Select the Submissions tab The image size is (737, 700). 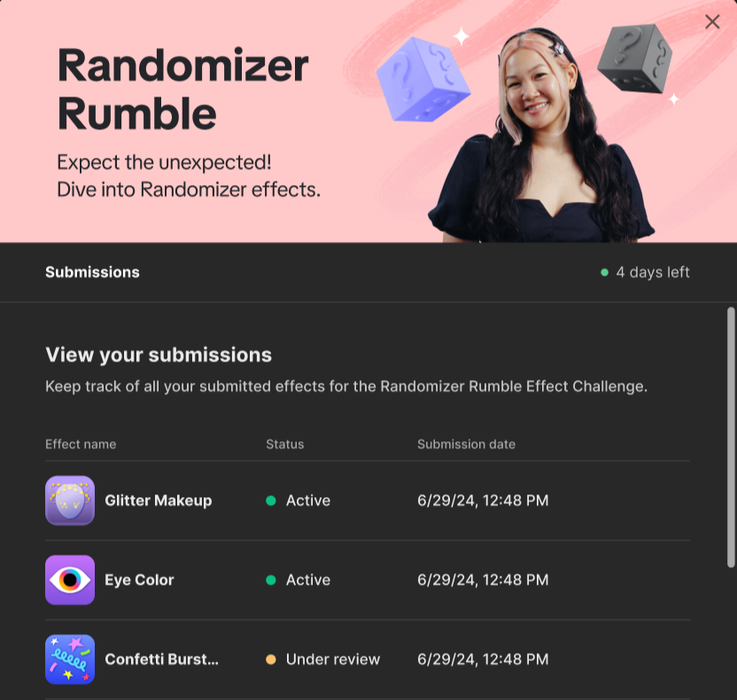point(93,272)
